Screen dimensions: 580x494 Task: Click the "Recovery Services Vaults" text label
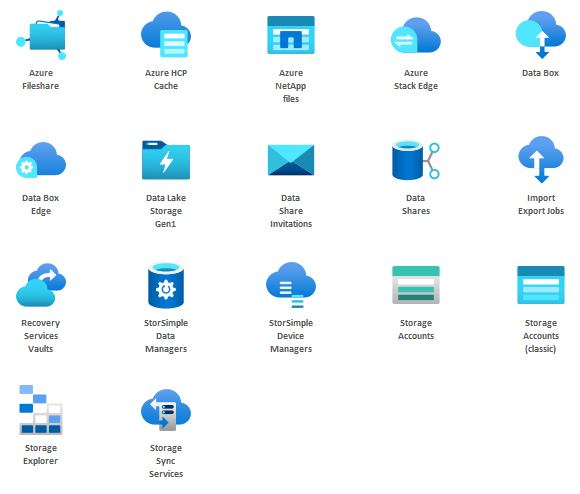point(41,336)
